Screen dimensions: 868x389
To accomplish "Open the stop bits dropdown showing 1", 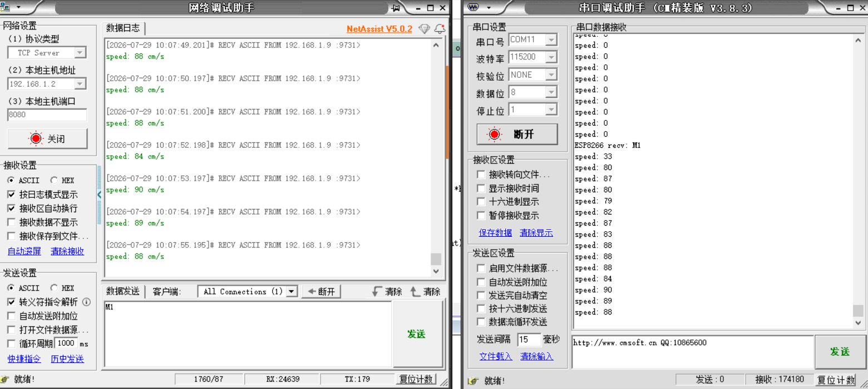I will pos(551,110).
